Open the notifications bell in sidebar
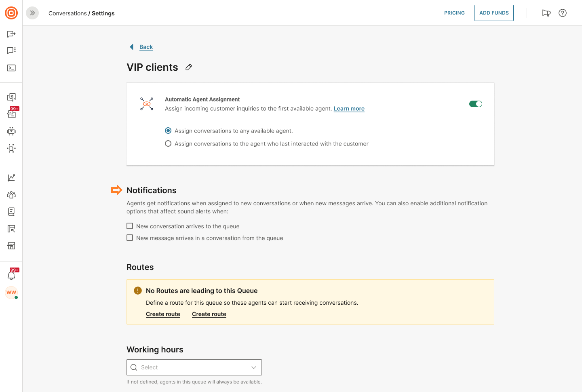Screen dimensions: 582x392 point(11,276)
